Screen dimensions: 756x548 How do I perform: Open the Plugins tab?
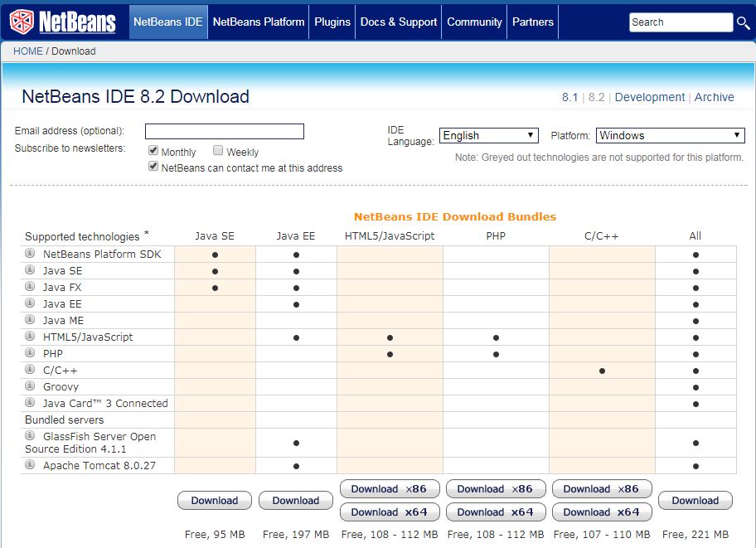(x=332, y=22)
